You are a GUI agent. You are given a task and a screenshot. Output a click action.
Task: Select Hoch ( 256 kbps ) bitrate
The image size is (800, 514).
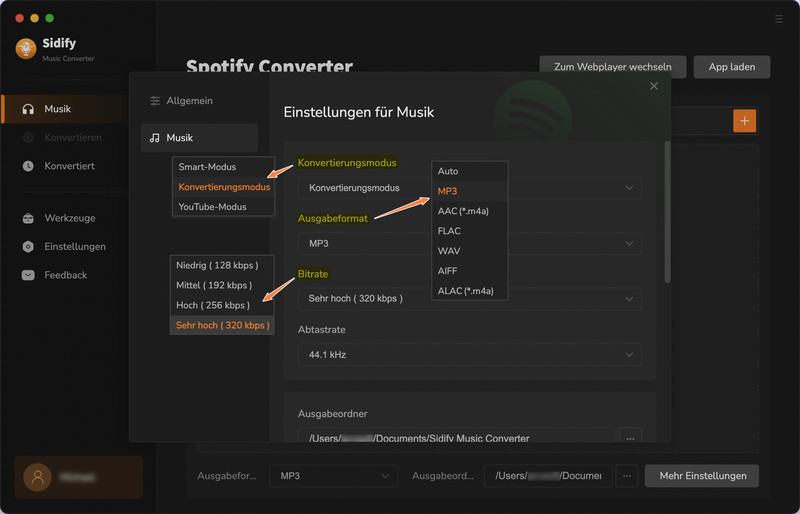pos(222,305)
